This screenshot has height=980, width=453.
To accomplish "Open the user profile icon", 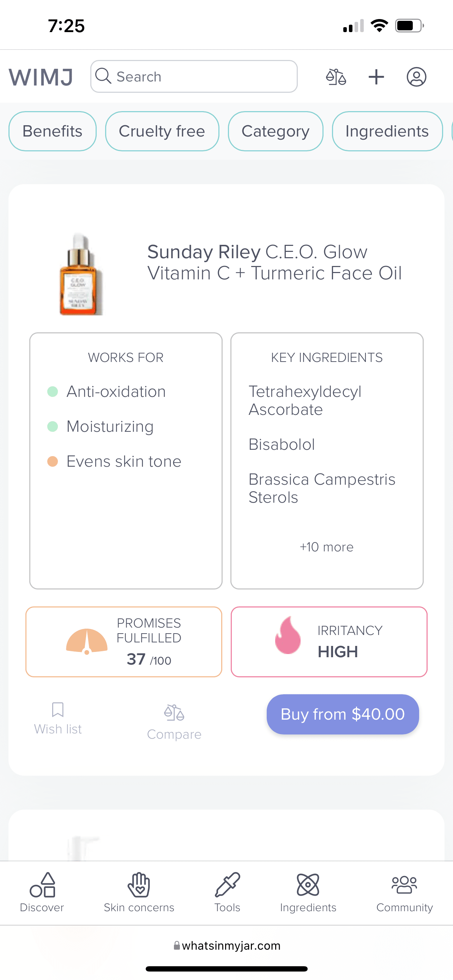I will 416,77.
